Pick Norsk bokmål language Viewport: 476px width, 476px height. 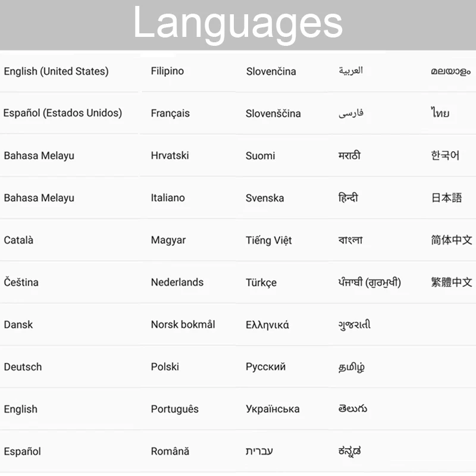183,324
